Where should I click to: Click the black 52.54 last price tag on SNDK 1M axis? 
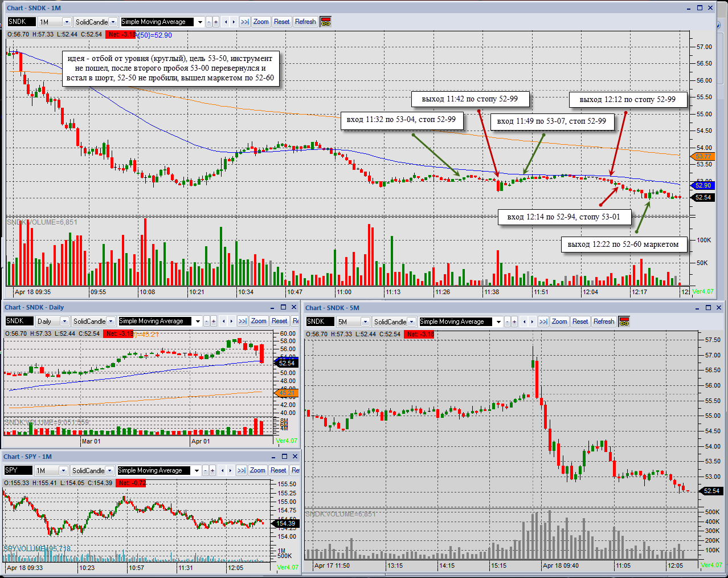(702, 197)
